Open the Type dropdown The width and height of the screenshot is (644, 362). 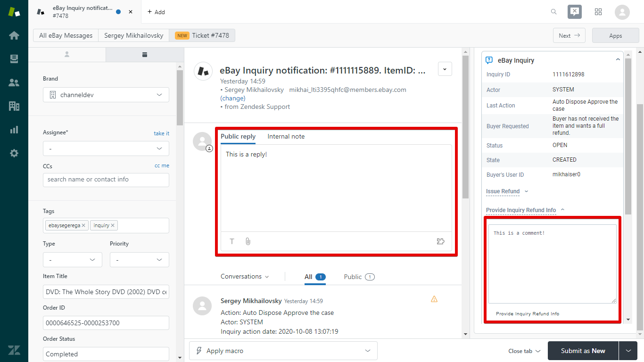[73, 260]
